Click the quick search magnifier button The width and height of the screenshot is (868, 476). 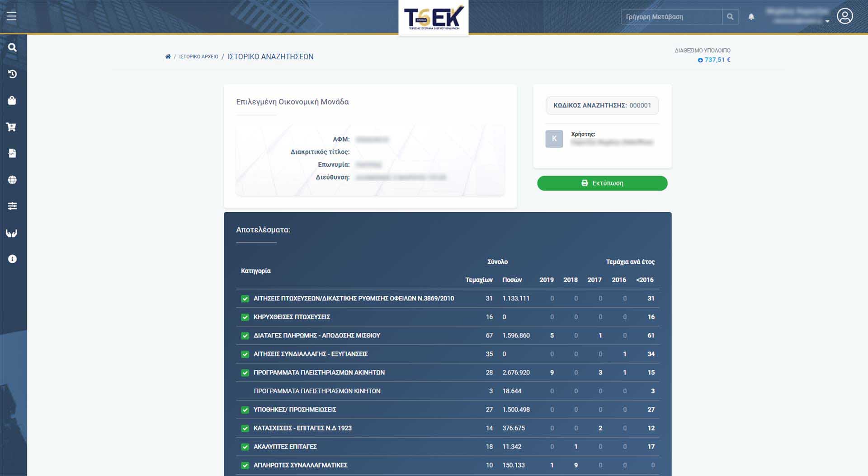point(730,17)
